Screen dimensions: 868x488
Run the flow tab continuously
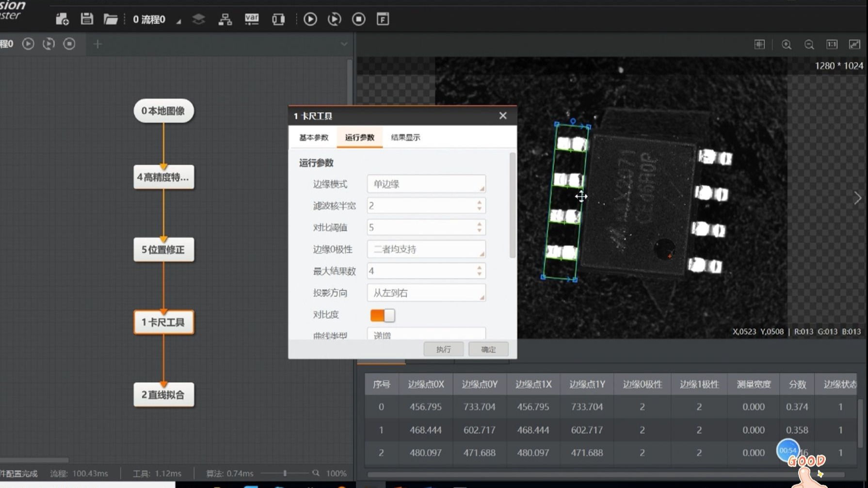point(48,44)
